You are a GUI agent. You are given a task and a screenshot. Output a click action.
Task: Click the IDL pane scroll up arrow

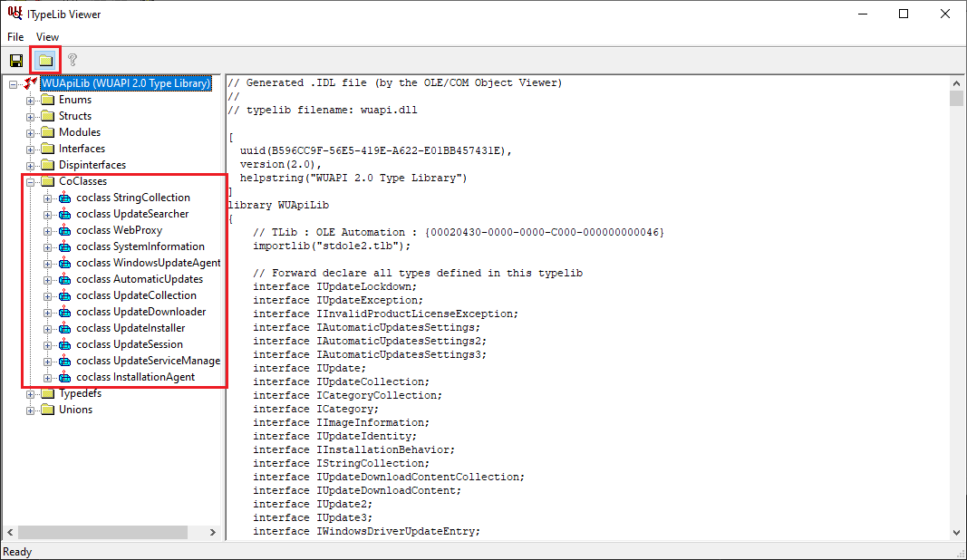[x=956, y=83]
